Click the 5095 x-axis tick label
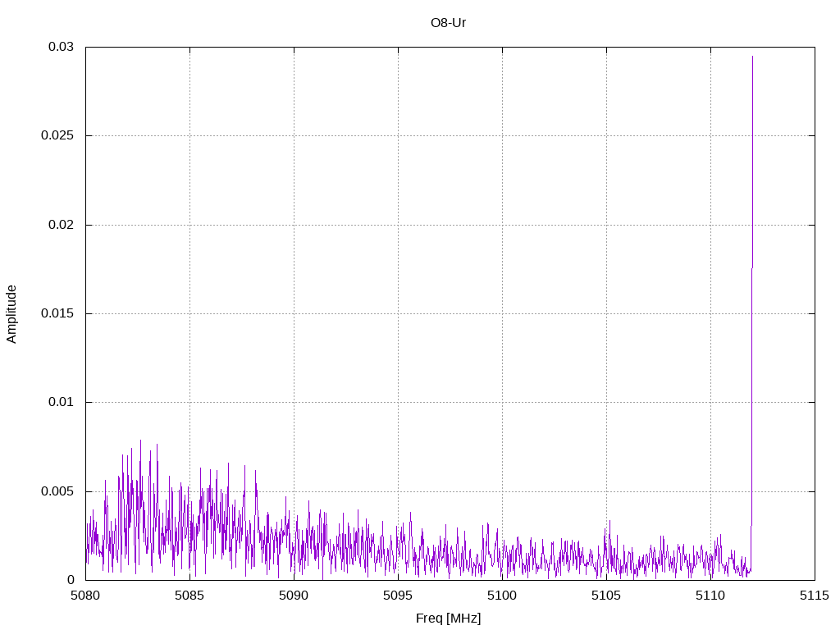840x630 pixels. pyautogui.click(x=398, y=596)
